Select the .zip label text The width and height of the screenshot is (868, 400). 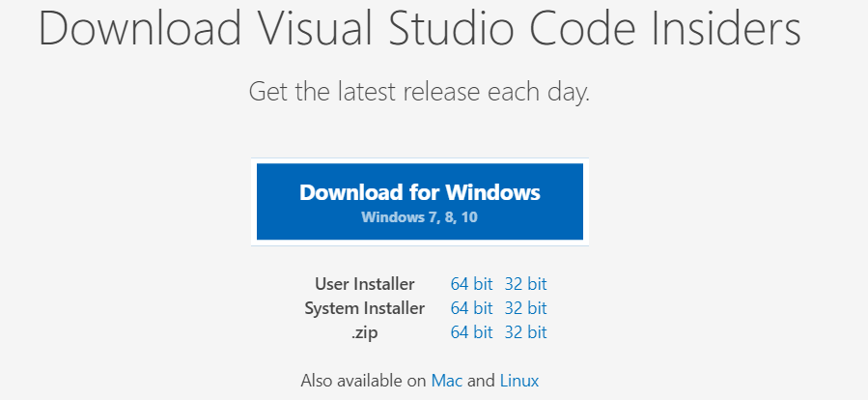365,332
